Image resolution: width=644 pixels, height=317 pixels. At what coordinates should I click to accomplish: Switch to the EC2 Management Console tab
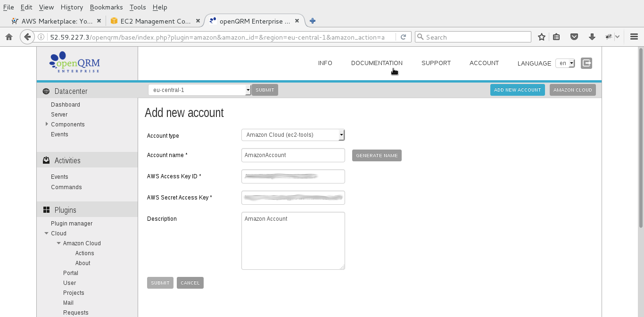pyautogui.click(x=155, y=21)
